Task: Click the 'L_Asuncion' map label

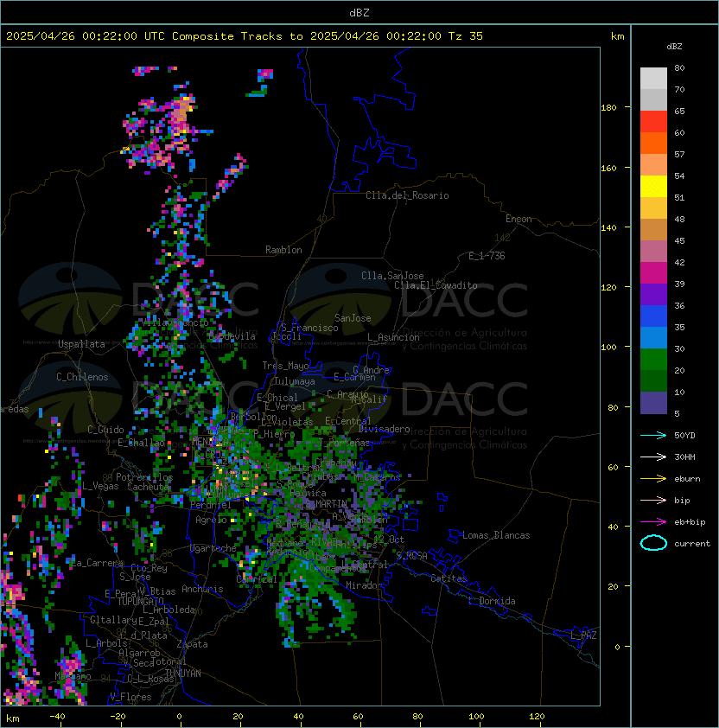Action: pyautogui.click(x=393, y=337)
